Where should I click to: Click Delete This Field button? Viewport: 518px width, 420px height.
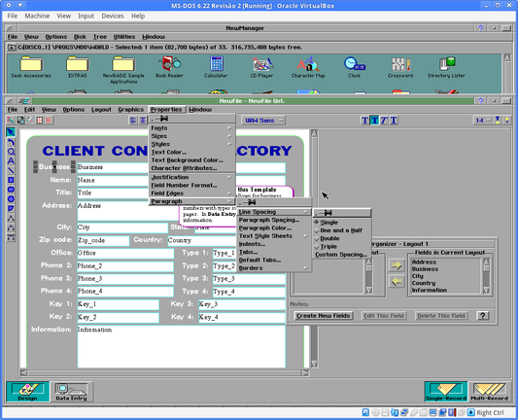tap(441, 316)
